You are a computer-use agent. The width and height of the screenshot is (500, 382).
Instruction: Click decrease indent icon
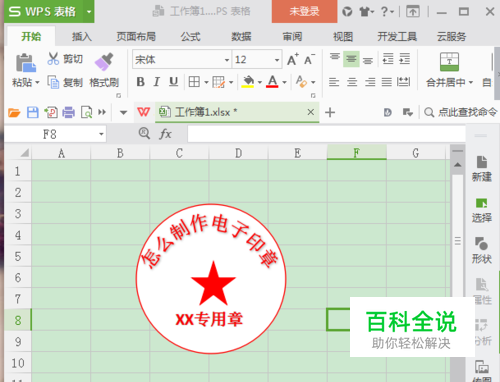coord(388,59)
